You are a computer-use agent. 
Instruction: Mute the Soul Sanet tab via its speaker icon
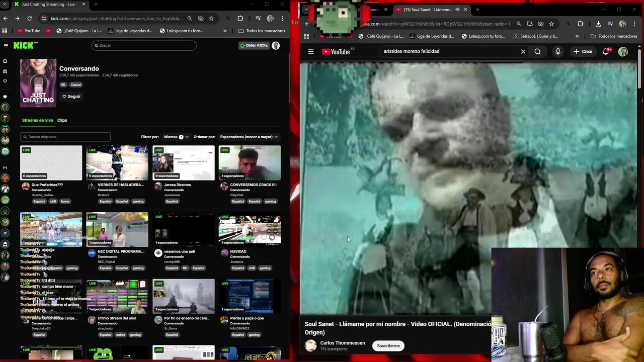pyautogui.click(x=457, y=10)
